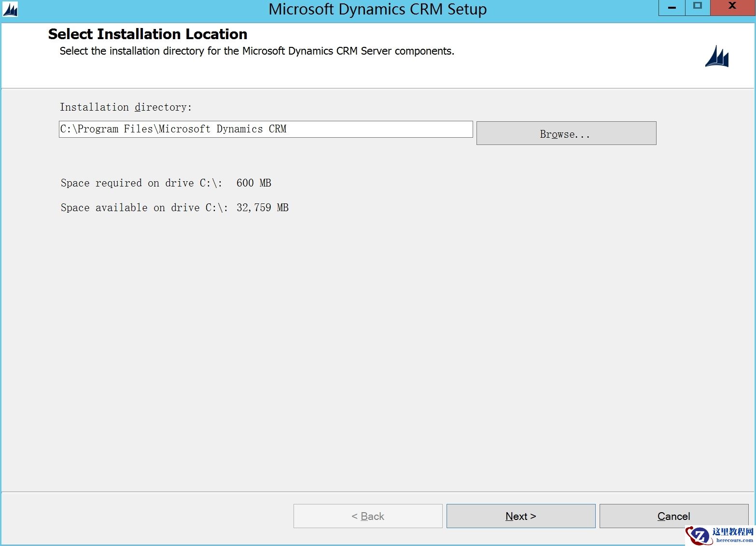The image size is (756, 546).
Task: Click the blue wave logo beside the header text
Action: click(x=716, y=56)
